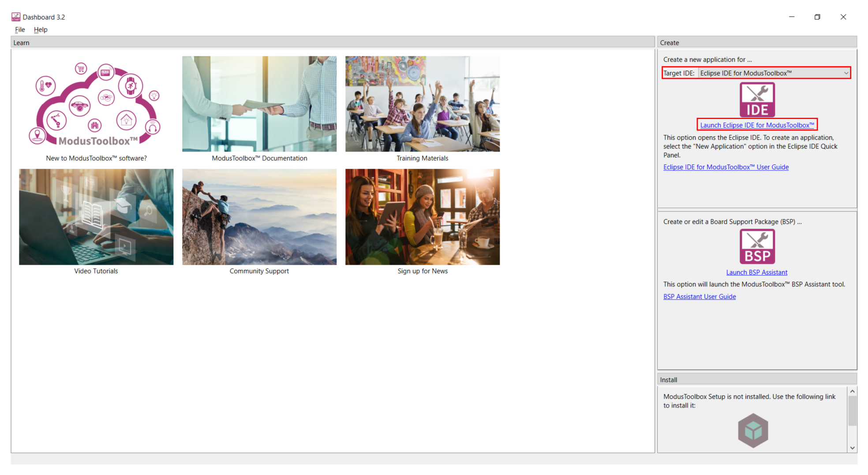Minimize the Dashboard window
The height and width of the screenshot is (475, 868).
point(792,17)
